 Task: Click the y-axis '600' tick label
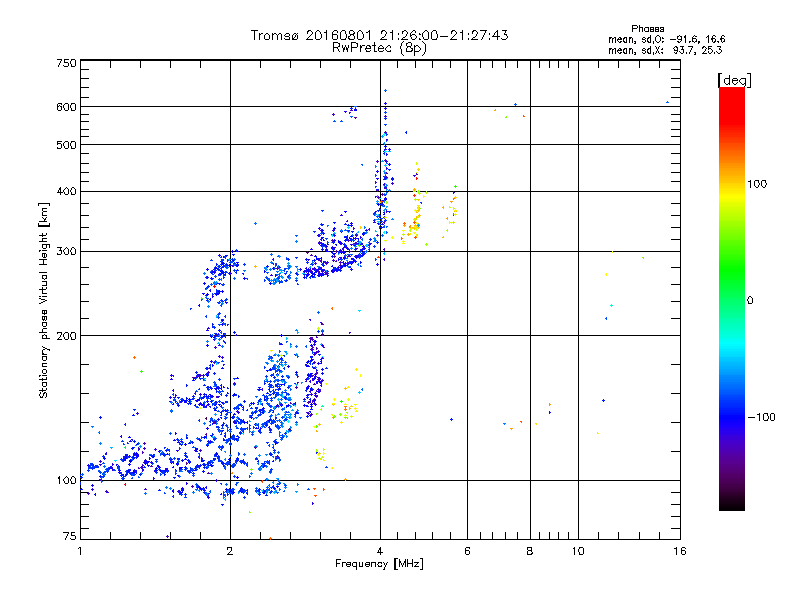(67, 107)
